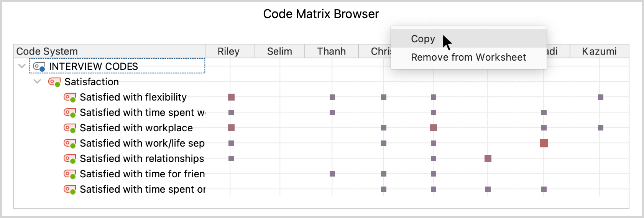Click the Satisfied with workplace code icon

point(69,128)
